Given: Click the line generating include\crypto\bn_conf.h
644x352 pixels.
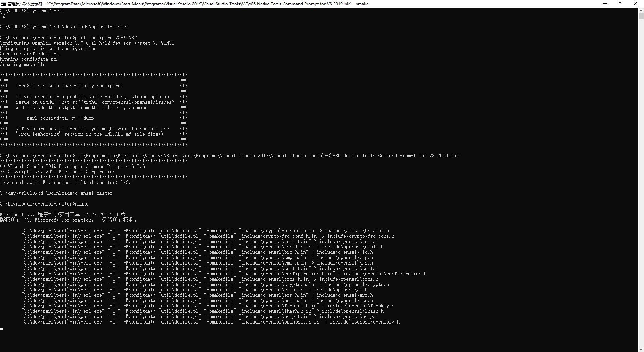Looking at the screenshot, I should pyautogui.click(x=205, y=231).
